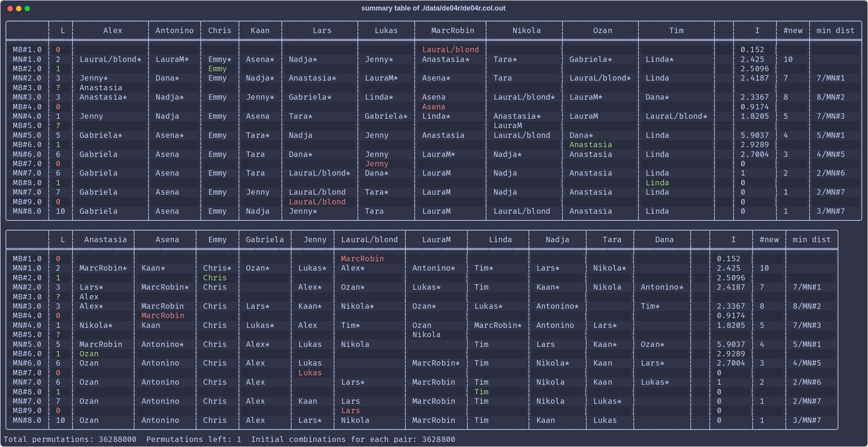Click the 'MarcRobin' column header in top table

453,30
